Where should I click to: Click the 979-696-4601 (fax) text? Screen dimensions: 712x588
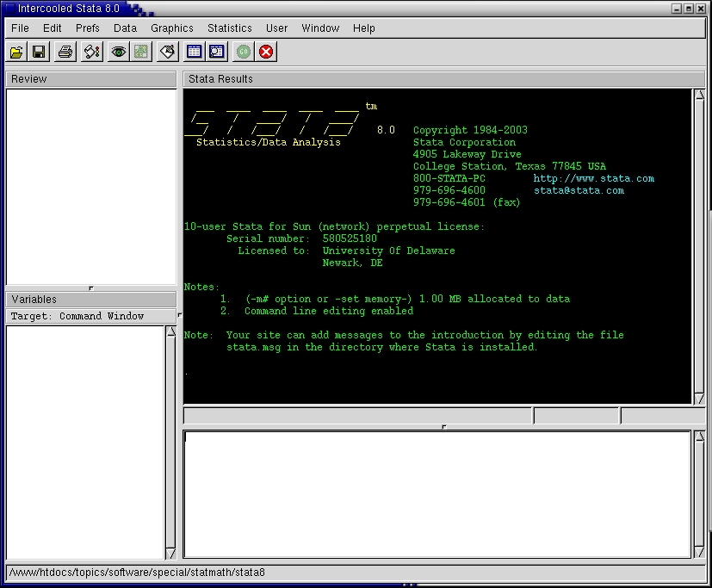coord(467,202)
